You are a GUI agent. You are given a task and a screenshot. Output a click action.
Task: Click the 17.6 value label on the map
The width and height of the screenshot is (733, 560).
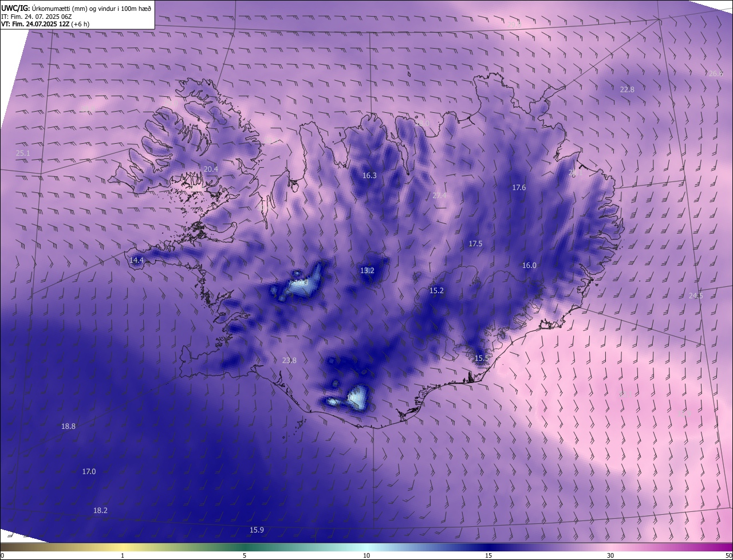click(519, 187)
